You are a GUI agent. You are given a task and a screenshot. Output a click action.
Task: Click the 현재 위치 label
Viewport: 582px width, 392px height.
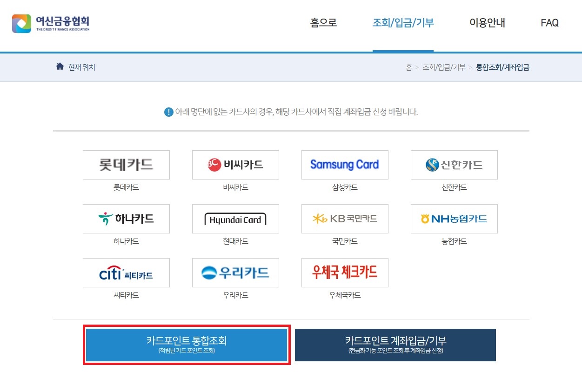click(x=81, y=67)
